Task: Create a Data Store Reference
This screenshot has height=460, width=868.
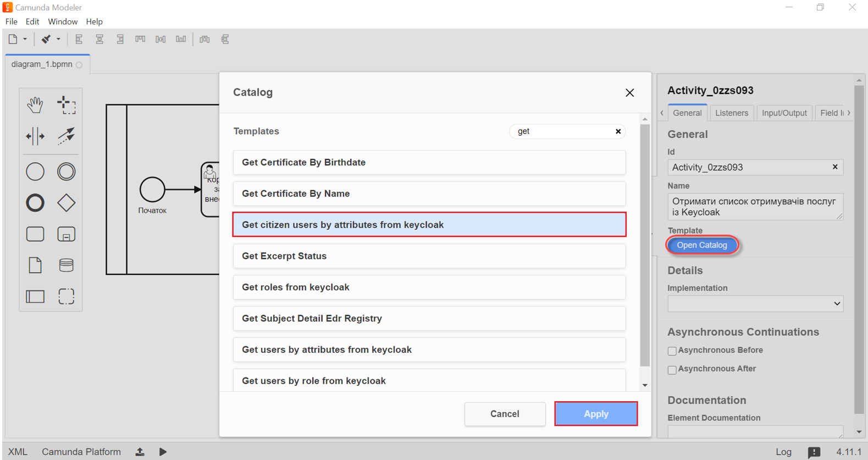Action: [67, 265]
